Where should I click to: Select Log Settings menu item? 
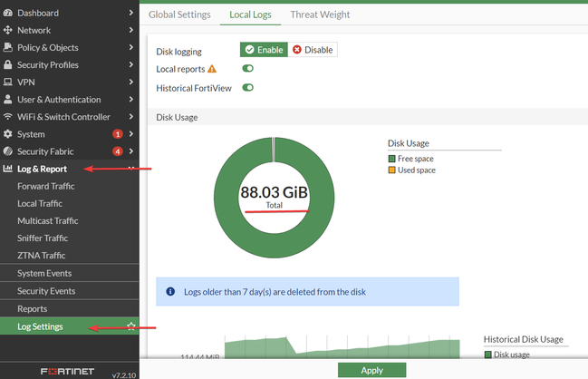(x=70, y=326)
